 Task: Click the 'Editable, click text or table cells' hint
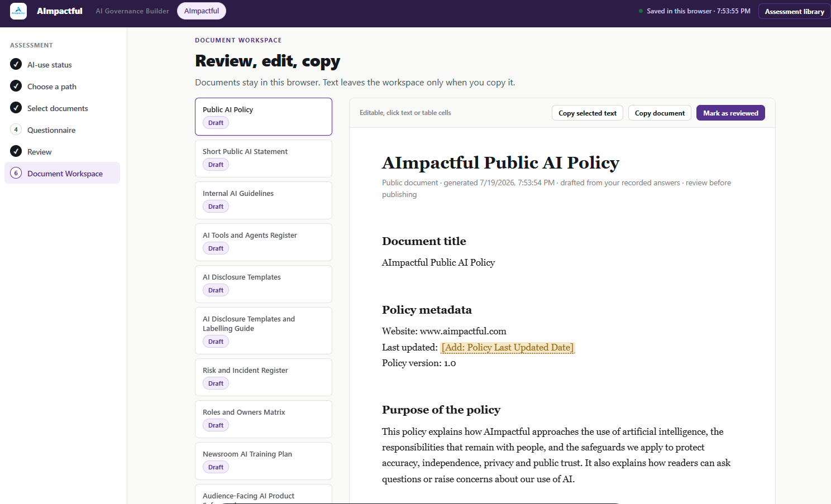click(405, 113)
